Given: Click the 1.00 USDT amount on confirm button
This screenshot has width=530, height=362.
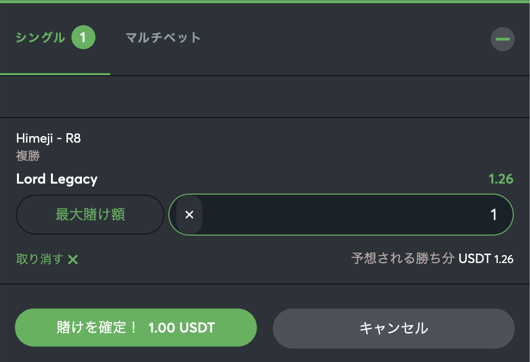Looking at the screenshot, I should pyautogui.click(x=182, y=328).
